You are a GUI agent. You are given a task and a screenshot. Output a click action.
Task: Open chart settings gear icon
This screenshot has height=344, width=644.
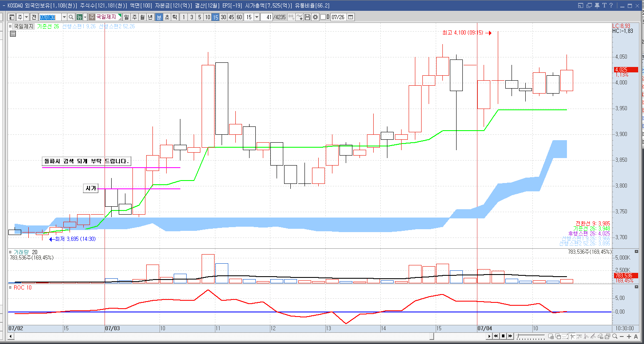click(x=315, y=17)
